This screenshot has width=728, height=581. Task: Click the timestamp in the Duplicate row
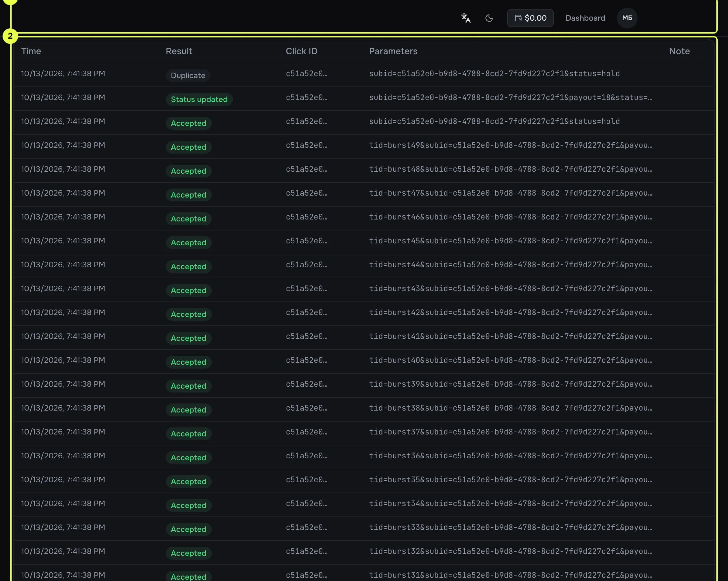[x=63, y=74]
